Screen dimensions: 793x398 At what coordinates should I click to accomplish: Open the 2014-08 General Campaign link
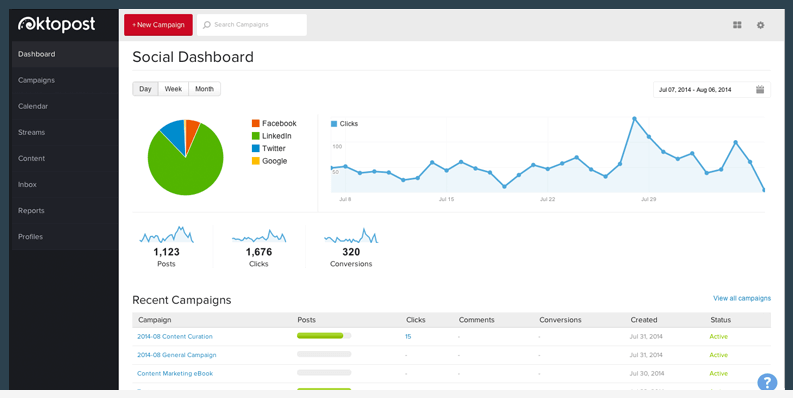point(177,355)
